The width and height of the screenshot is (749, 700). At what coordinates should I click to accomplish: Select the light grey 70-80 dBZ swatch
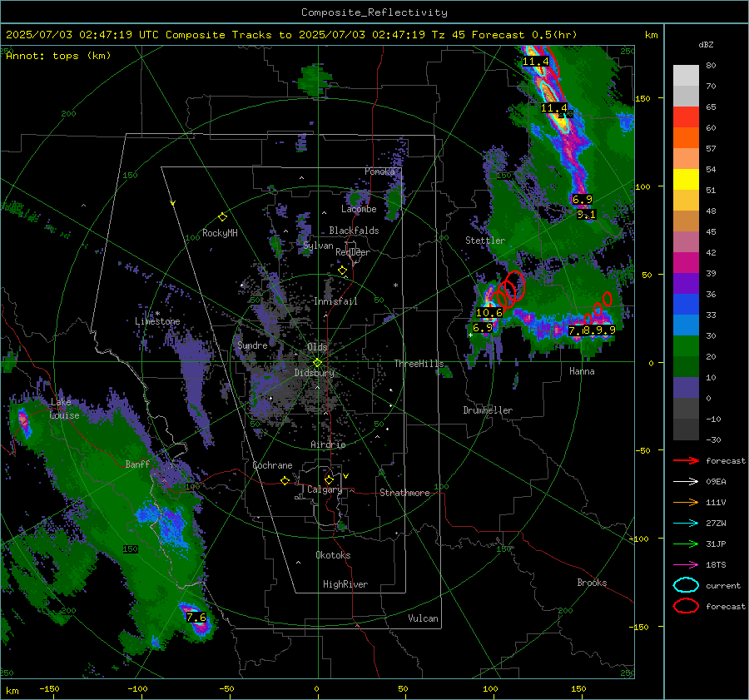coord(686,76)
